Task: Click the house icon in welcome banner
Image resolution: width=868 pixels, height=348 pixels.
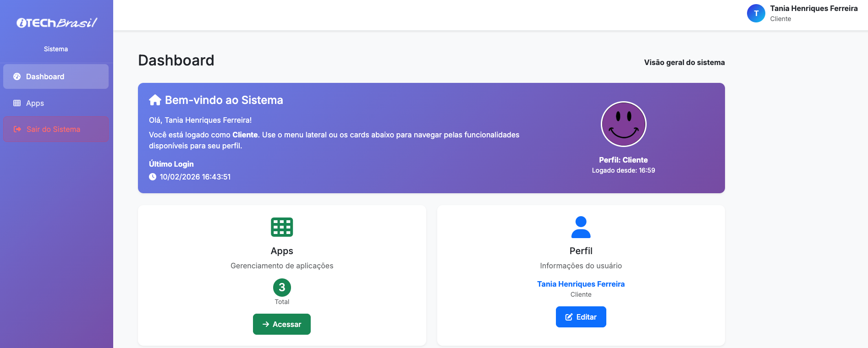Action: click(155, 100)
